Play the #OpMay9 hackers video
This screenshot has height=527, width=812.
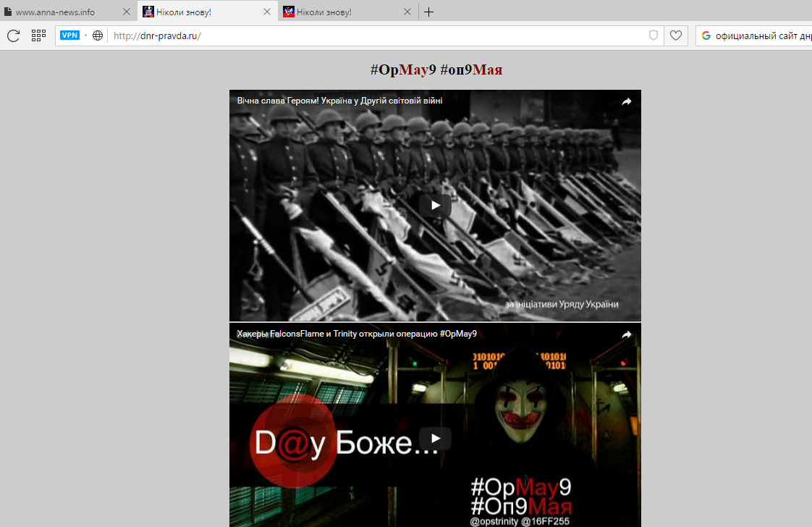[435, 439]
